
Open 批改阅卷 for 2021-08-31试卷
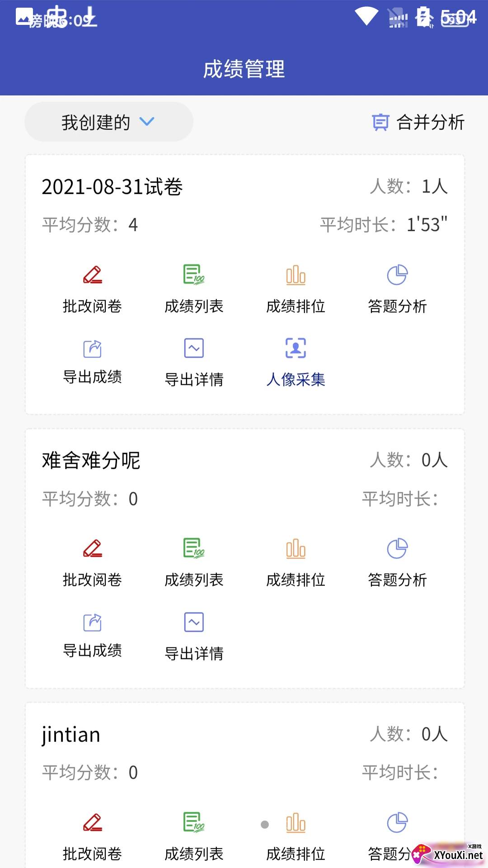[93, 288]
